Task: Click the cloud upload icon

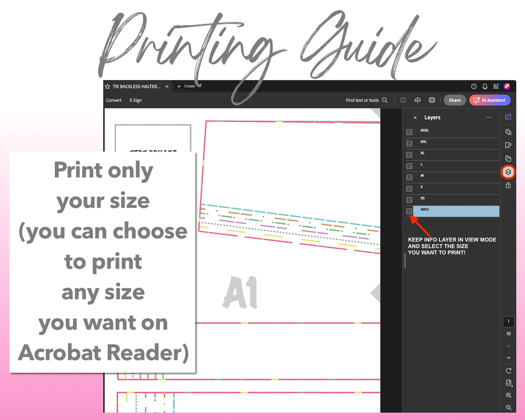Action: 417,100
